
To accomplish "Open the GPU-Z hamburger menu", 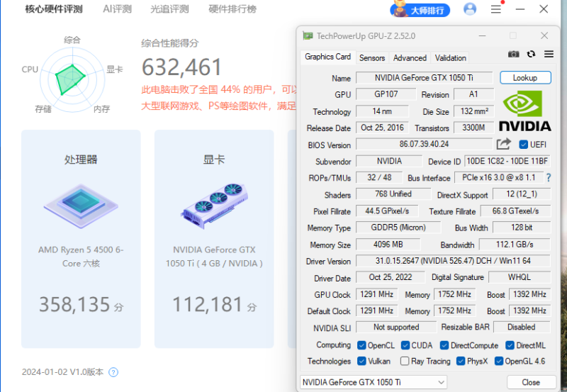I will 549,55.
